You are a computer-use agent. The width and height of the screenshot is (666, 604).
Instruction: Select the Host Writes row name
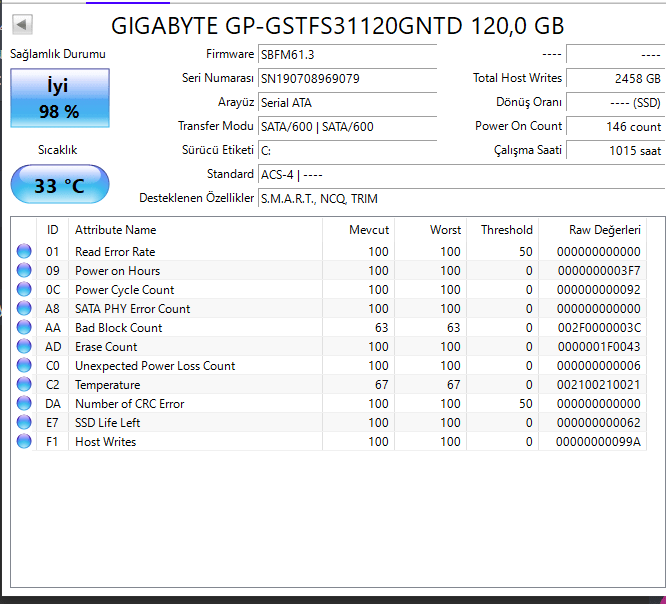tap(105, 442)
